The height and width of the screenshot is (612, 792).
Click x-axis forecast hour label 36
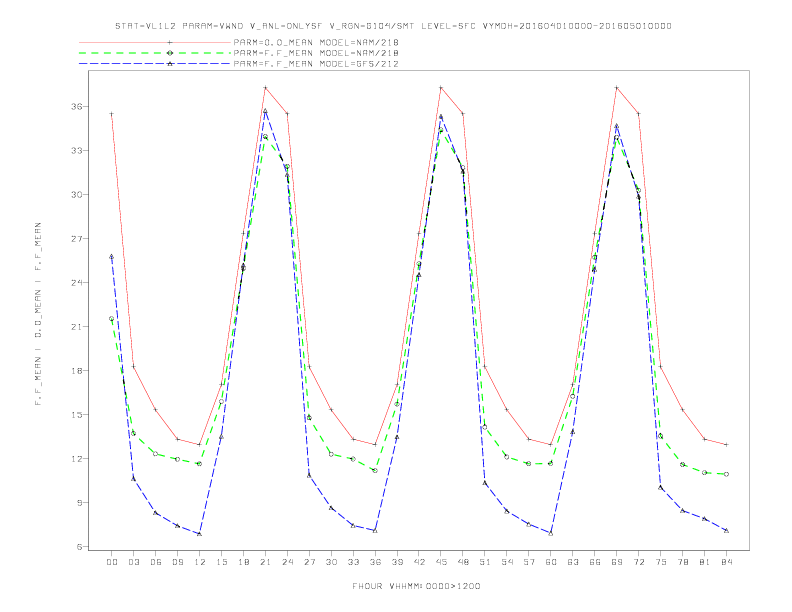pyautogui.click(x=375, y=562)
